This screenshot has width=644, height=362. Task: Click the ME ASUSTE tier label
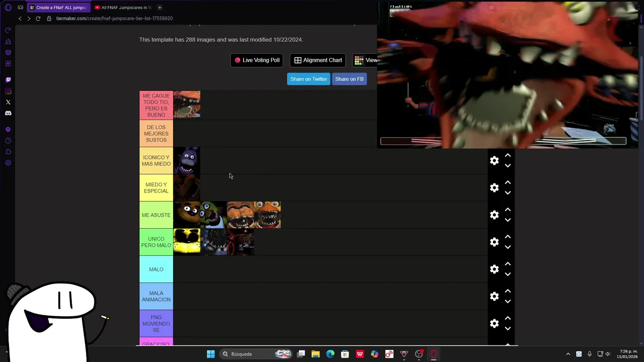click(x=156, y=215)
